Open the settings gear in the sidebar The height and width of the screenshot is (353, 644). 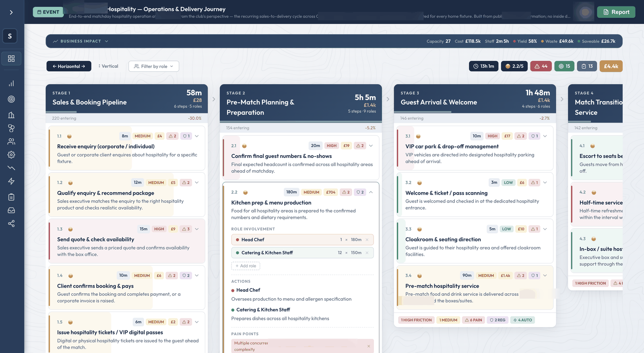pos(11,155)
